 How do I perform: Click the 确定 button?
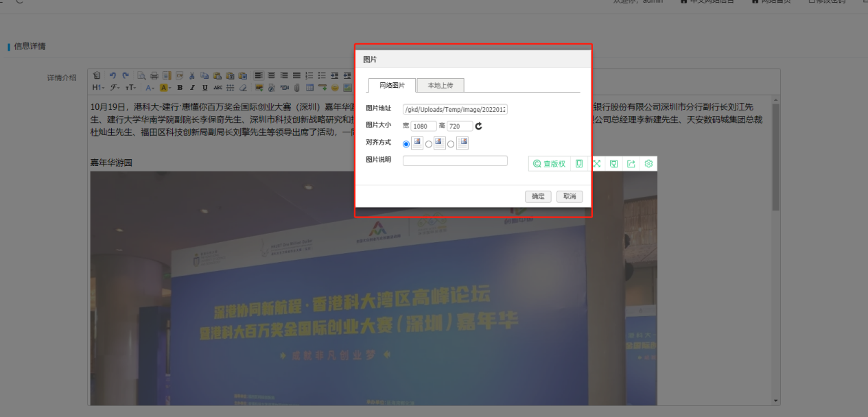[538, 197]
